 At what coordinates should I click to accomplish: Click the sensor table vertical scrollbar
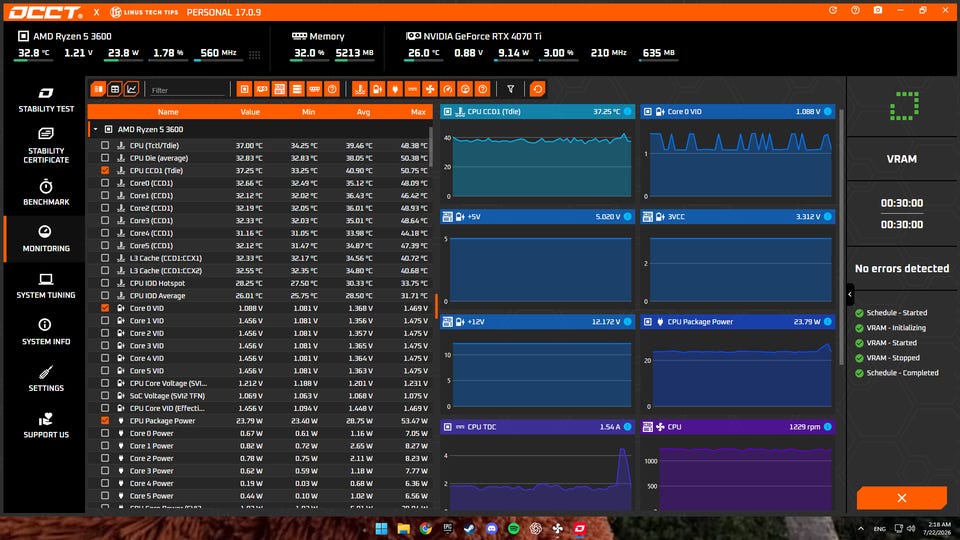click(x=431, y=147)
